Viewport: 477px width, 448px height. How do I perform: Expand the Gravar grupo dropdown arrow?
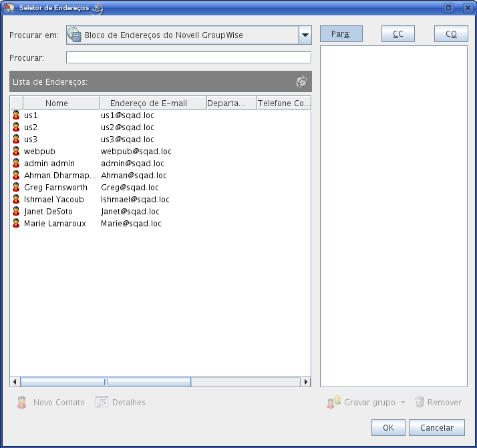pos(403,402)
